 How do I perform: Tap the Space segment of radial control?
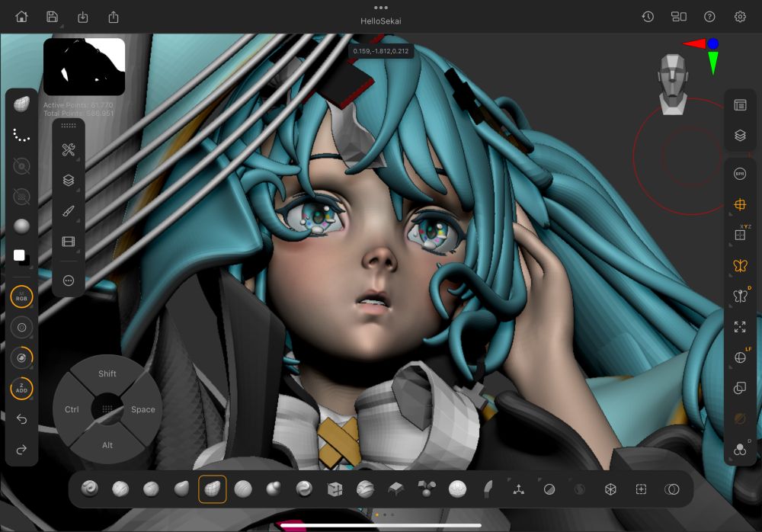tap(143, 409)
